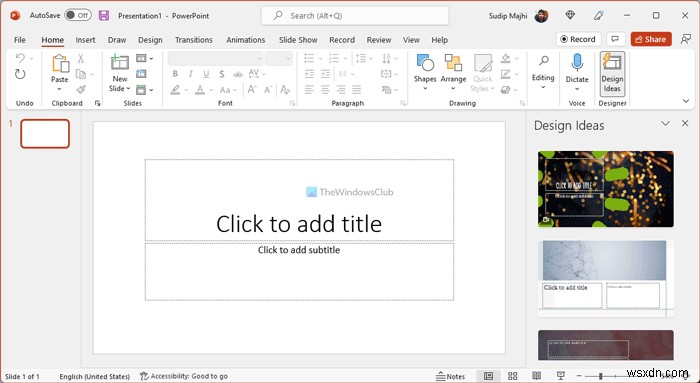Justify the paragraph text
This screenshot has width=700, height=383.
[x=356, y=90]
